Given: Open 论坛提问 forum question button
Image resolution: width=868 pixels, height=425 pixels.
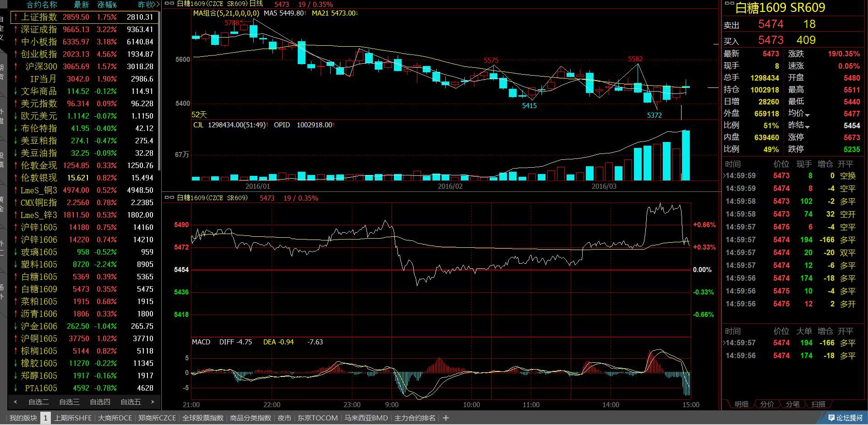Looking at the screenshot, I should pyautogui.click(x=845, y=418).
